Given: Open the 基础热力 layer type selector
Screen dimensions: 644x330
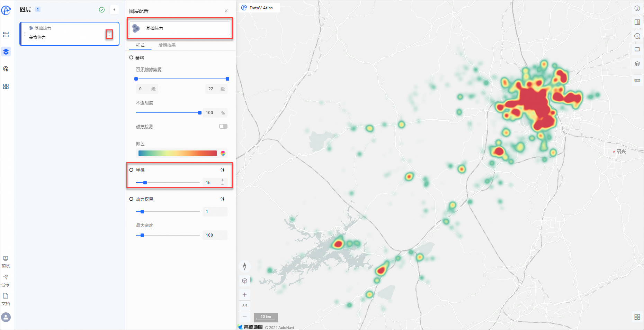Looking at the screenshot, I should 180,28.
